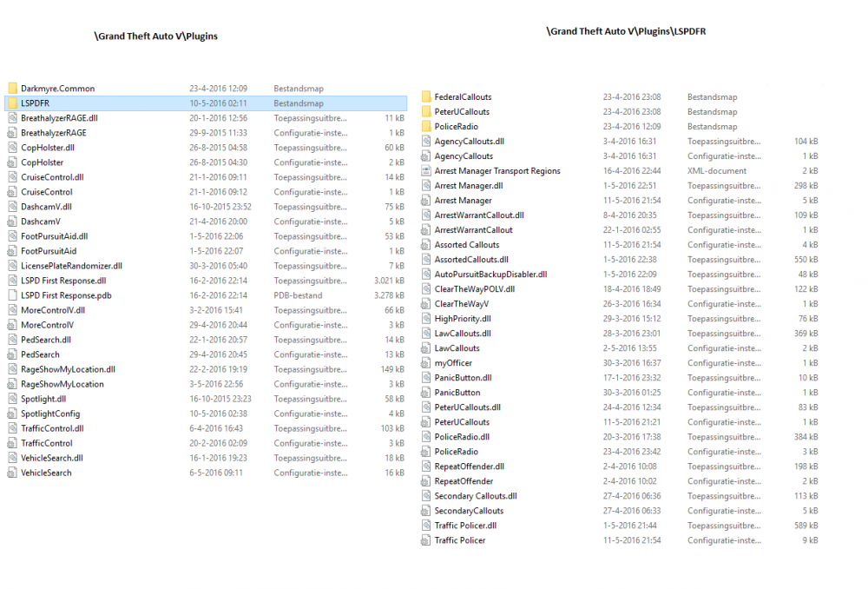868x589 pixels.
Task: Click the LSPD First Response.pdb file icon
Action: [x=12, y=295]
